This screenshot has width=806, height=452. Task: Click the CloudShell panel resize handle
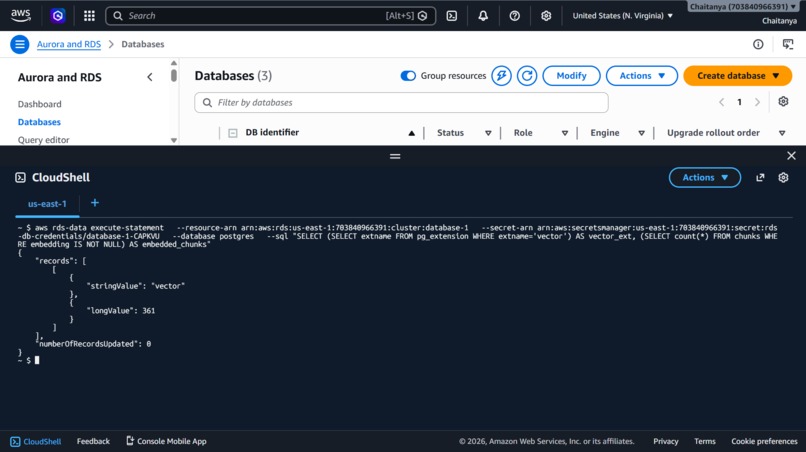(395, 156)
